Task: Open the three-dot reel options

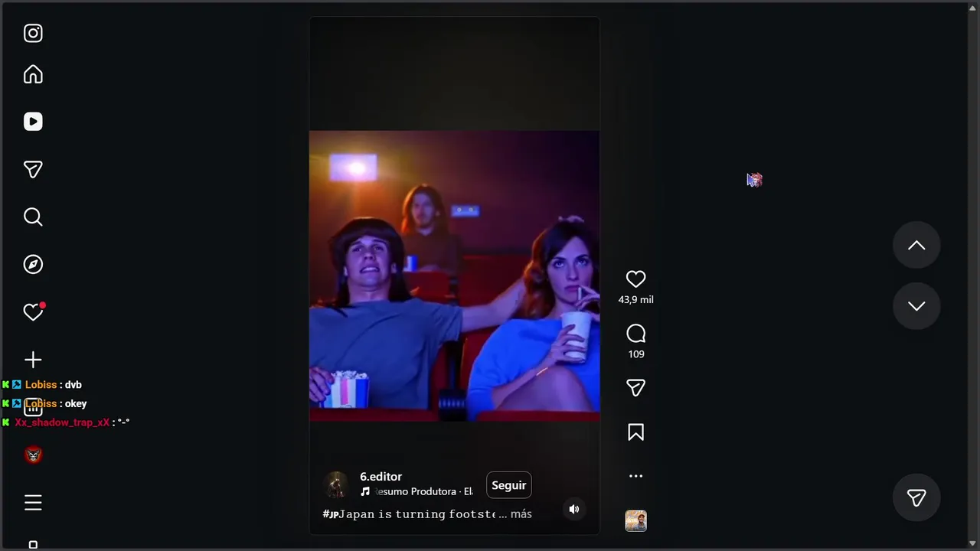Action: click(x=635, y=476)
